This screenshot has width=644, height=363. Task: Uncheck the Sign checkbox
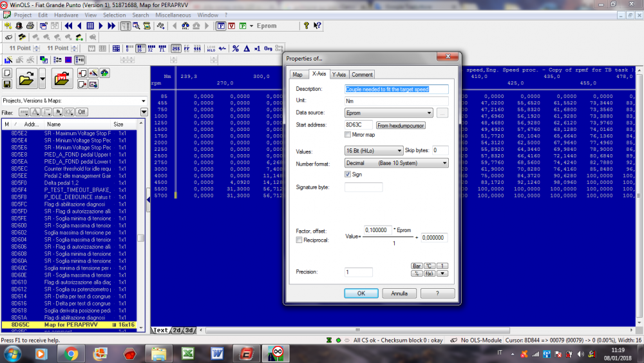348,174
